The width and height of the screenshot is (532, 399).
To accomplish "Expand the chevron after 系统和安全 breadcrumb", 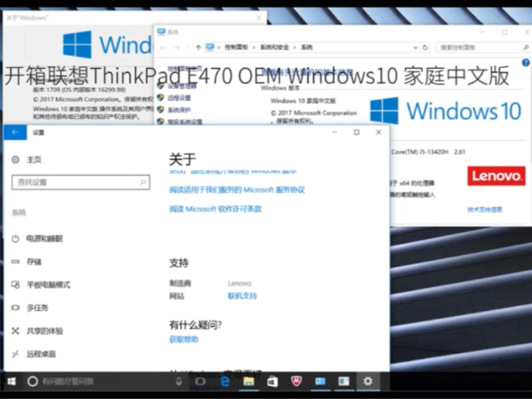I will pos(295,47).
